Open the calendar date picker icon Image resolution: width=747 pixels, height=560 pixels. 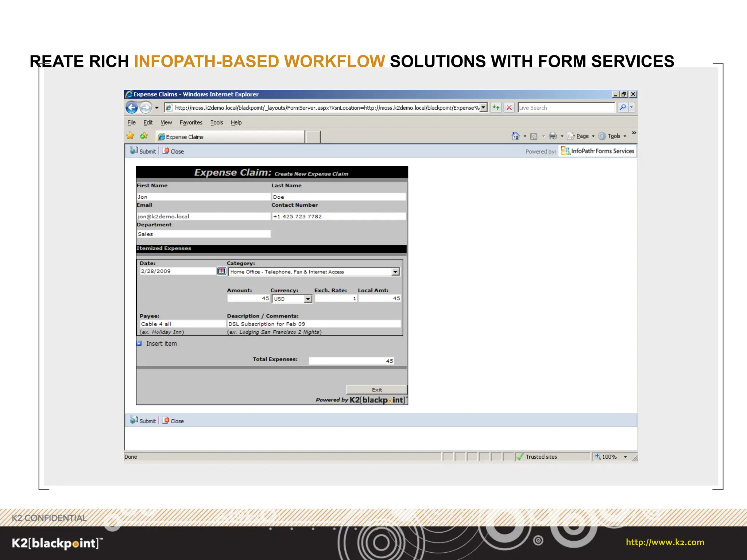tap(221, 271)
